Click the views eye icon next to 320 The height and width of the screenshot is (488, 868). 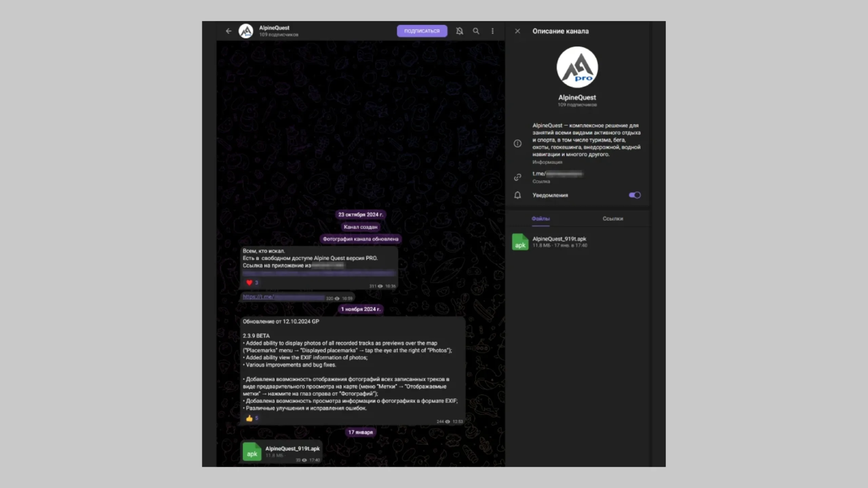337,299
